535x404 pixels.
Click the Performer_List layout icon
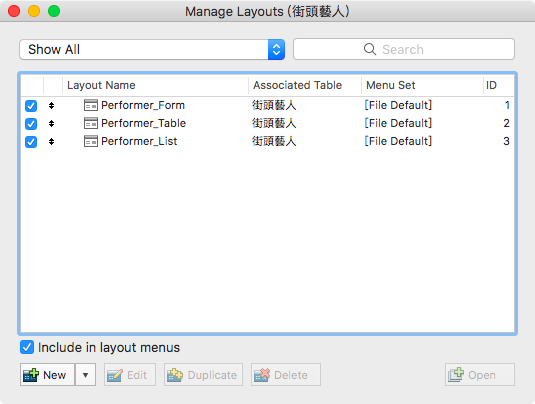[91, 141]
